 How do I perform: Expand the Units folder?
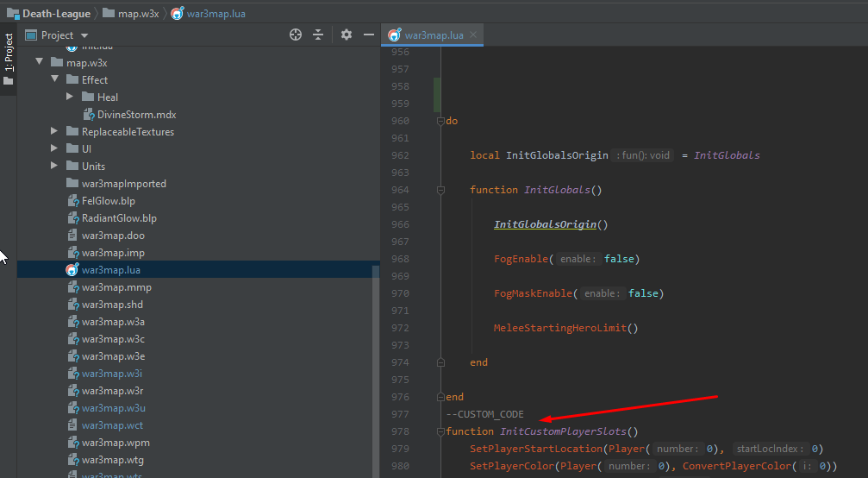(x=55, y=167)
